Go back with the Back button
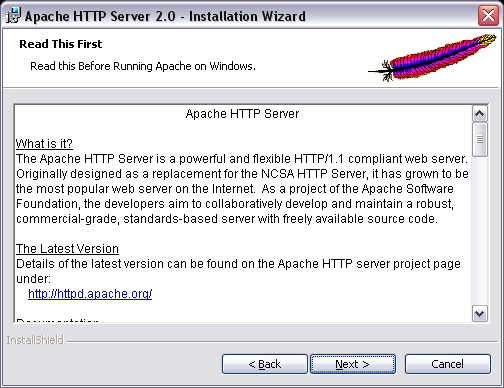This screenshot has height=388, width=504. [x=265, y=364]
